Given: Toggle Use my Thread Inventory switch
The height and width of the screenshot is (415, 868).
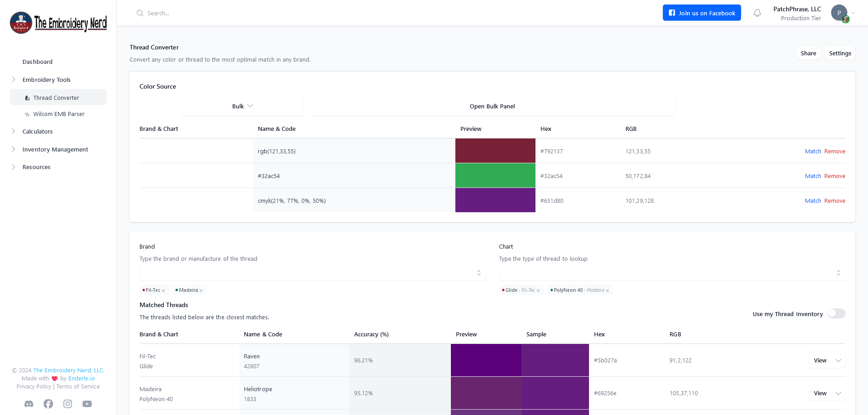Looking at the screenshot, I should [x=836, y=313].
